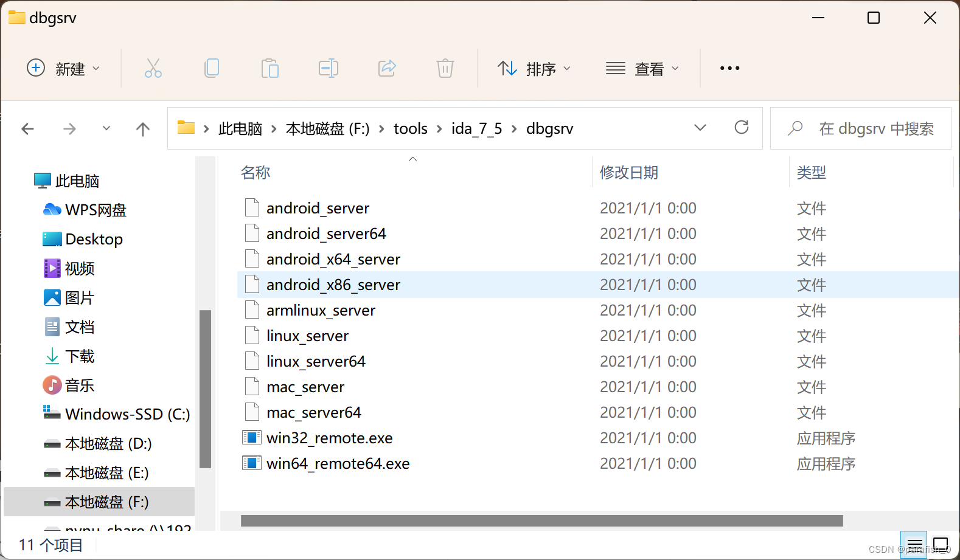Open recent locations chevron dropdown

106,128
